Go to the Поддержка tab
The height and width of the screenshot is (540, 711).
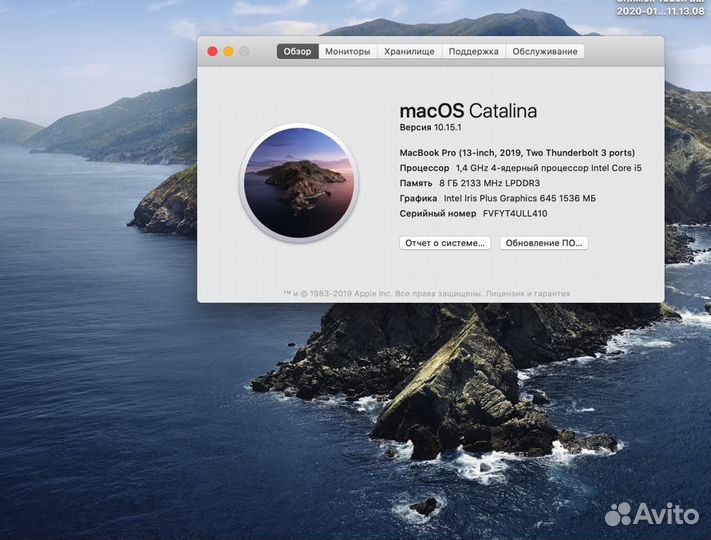point(473,51)
